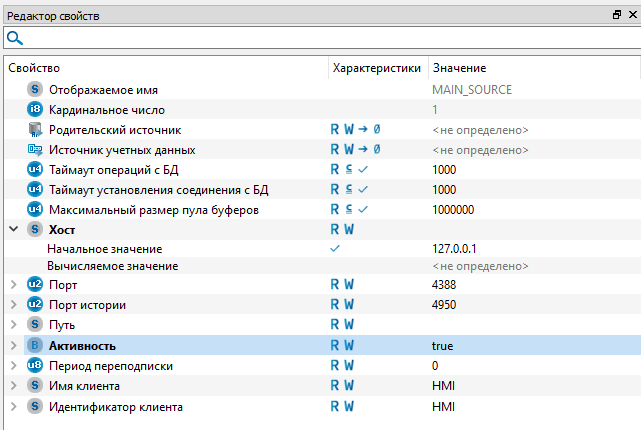This screenshot has height=430, width=641.
Task: Click the u2 icon beside Порт
Action: pyautogui.click(x=36, y=285)
